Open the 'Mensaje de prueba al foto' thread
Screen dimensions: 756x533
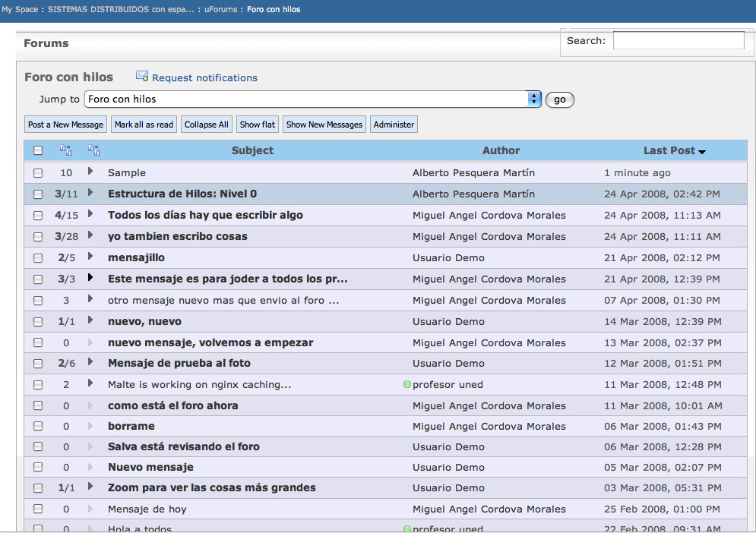(179, 364)
